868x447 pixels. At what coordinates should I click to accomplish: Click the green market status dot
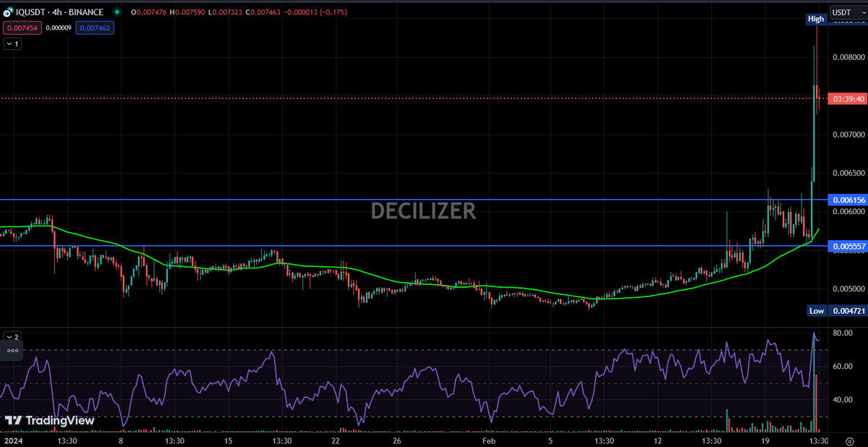(116, 12)
